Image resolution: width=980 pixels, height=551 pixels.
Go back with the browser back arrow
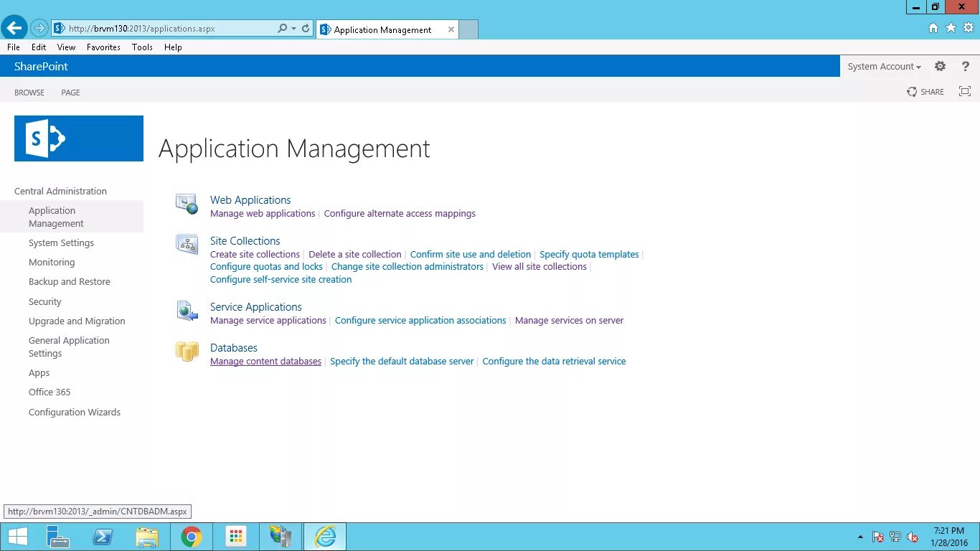(x=14, y=28)
